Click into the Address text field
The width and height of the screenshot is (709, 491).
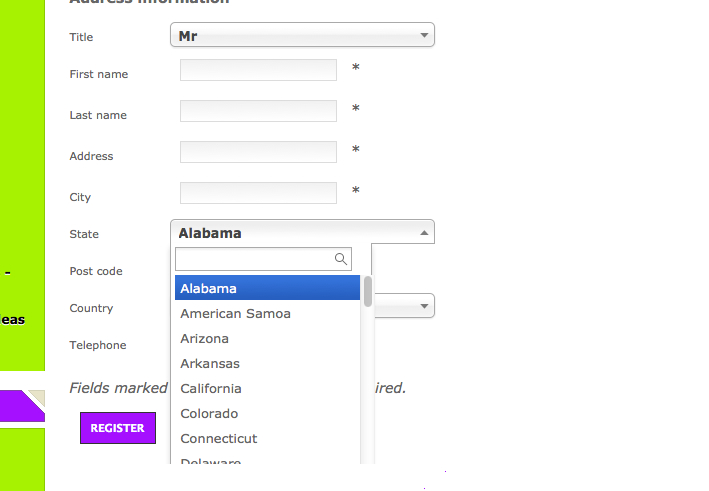258,152
